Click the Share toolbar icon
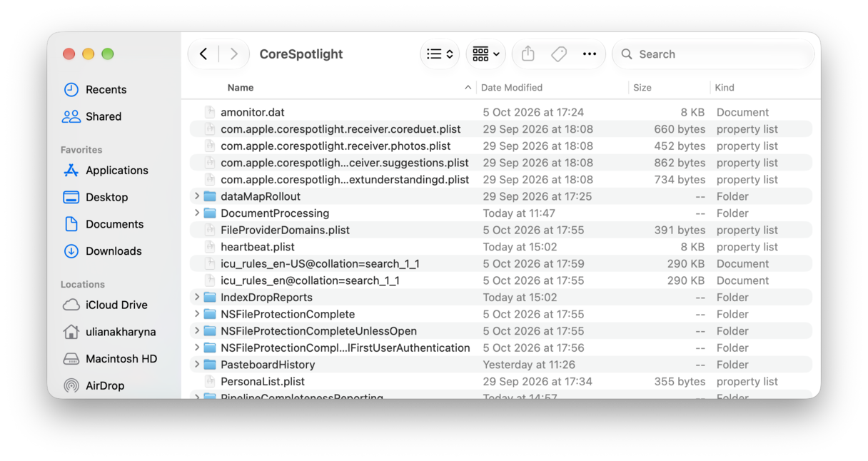This screenshot has height=461, width=868. [528, 54]
